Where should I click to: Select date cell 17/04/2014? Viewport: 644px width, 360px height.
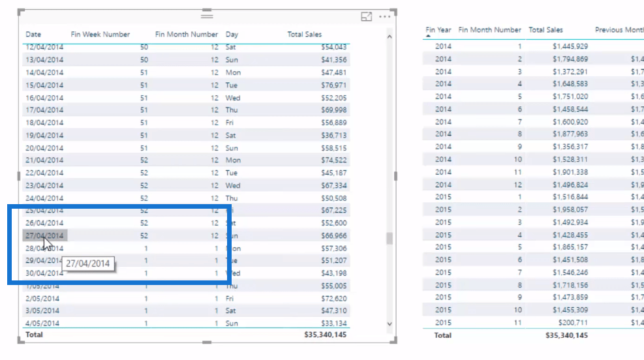pyautogui.click(x=44, y=110)
